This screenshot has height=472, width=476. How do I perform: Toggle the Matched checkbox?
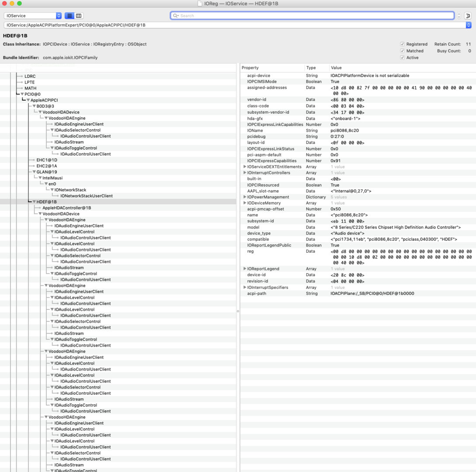pos(402,51)
